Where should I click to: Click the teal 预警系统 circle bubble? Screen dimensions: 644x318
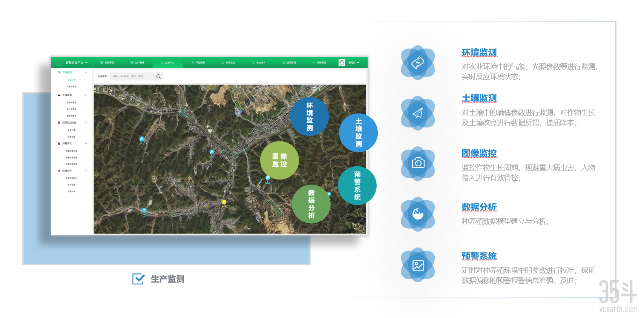(x=357, y=186)
